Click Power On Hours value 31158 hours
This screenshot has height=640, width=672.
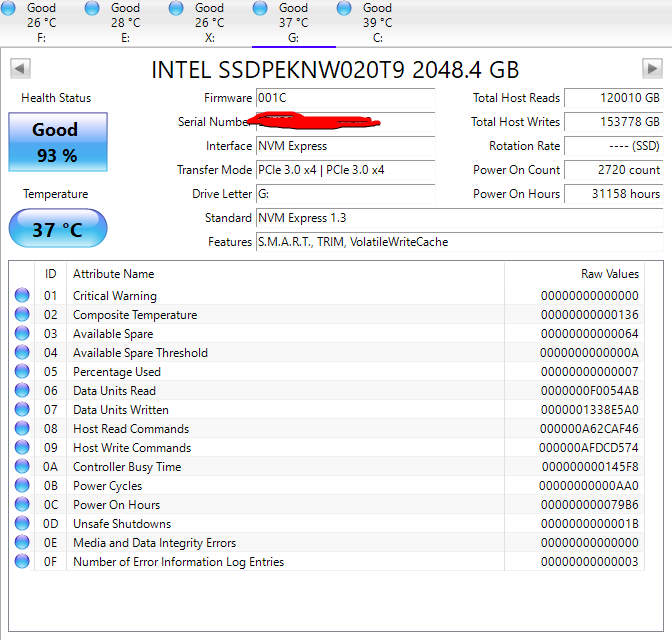point(614,194)
